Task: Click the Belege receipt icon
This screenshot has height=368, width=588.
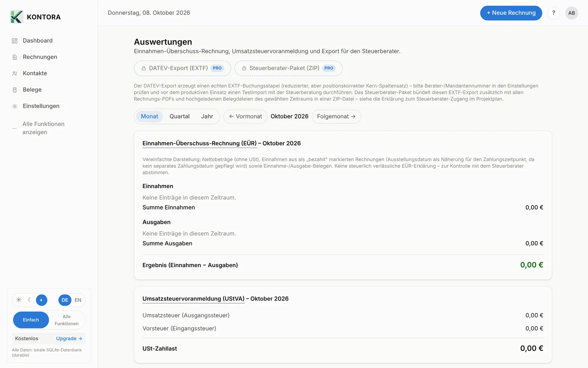Action: 15,90
